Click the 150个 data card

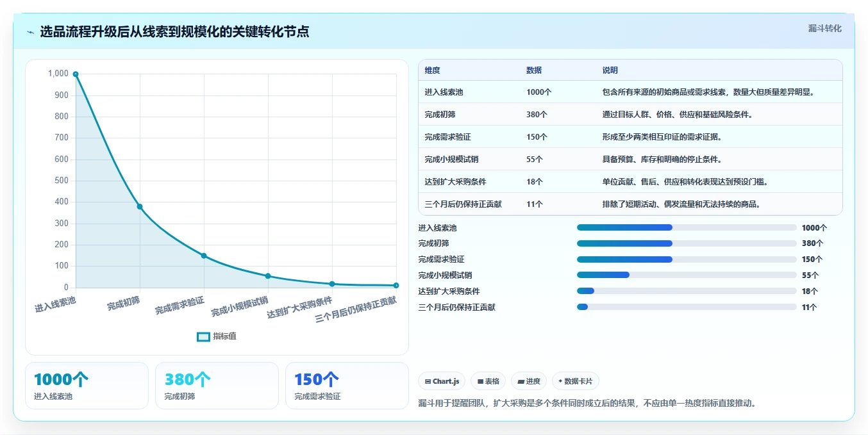(347, 386)
